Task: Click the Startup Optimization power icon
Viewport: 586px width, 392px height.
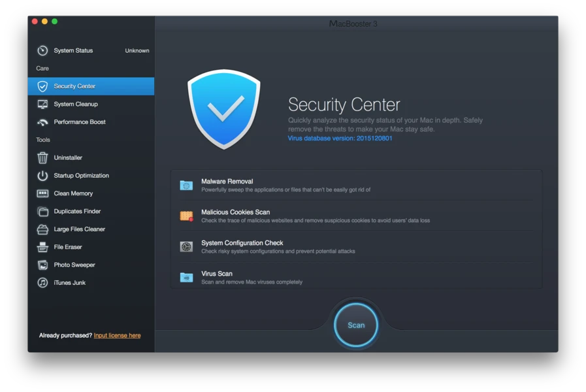Action: tap(42, 176)
